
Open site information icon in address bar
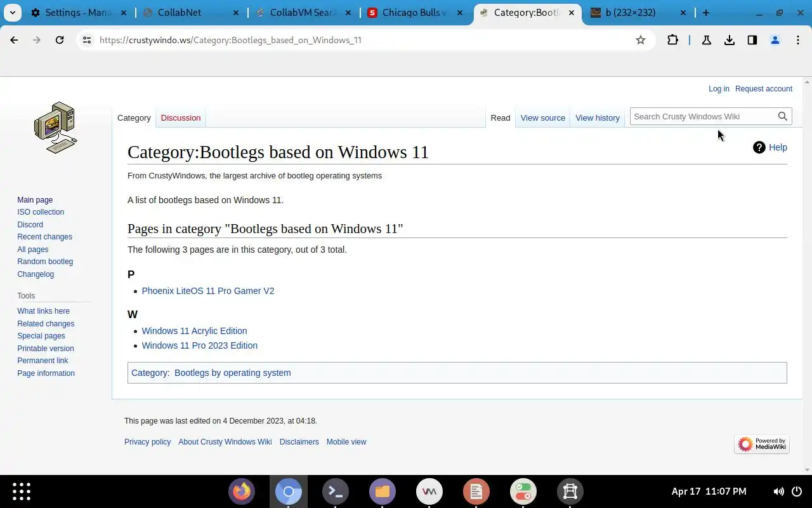pos(87,40)
